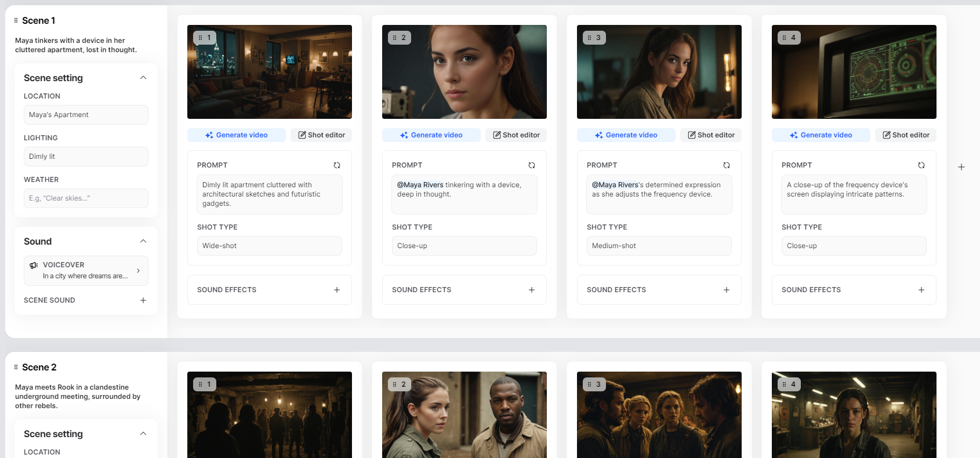Click the Maya's Apartment location field
980x458 pixels.
pos(86,115)
